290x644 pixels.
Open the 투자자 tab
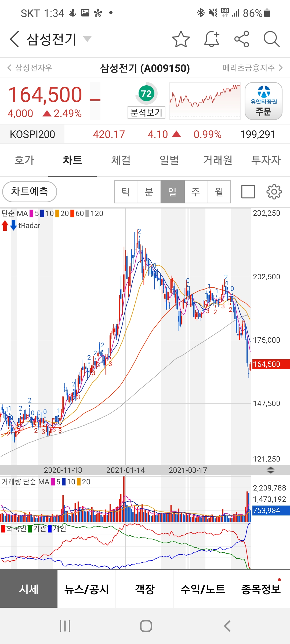click(x=266, y=160)
